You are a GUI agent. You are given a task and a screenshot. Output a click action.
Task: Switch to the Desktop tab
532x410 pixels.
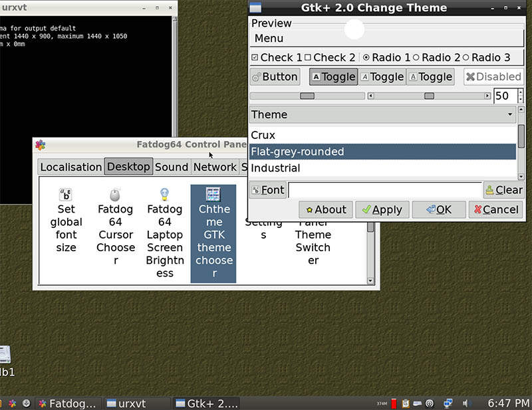point(128,167)
